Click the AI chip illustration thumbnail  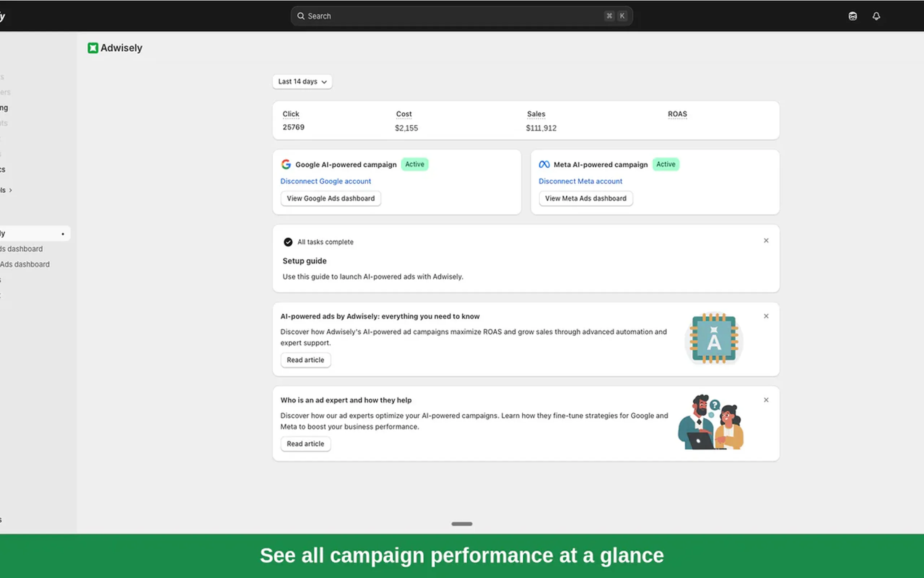[714, 338]
